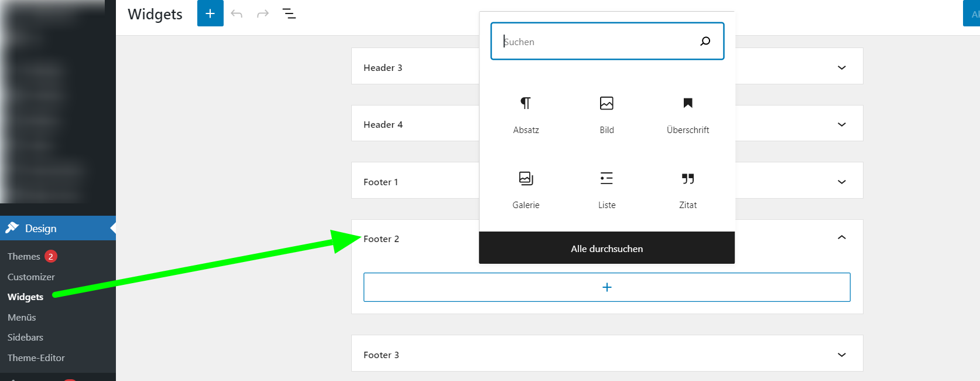This screenshot has width=980, height=381.
Task: Open the Customizer menu item
Action: [31, 277]
